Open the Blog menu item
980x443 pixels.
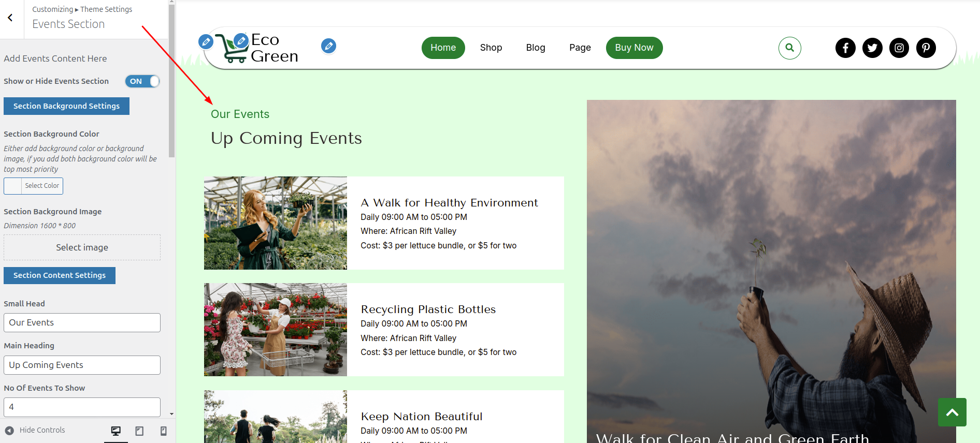click(x=536, y=48)
